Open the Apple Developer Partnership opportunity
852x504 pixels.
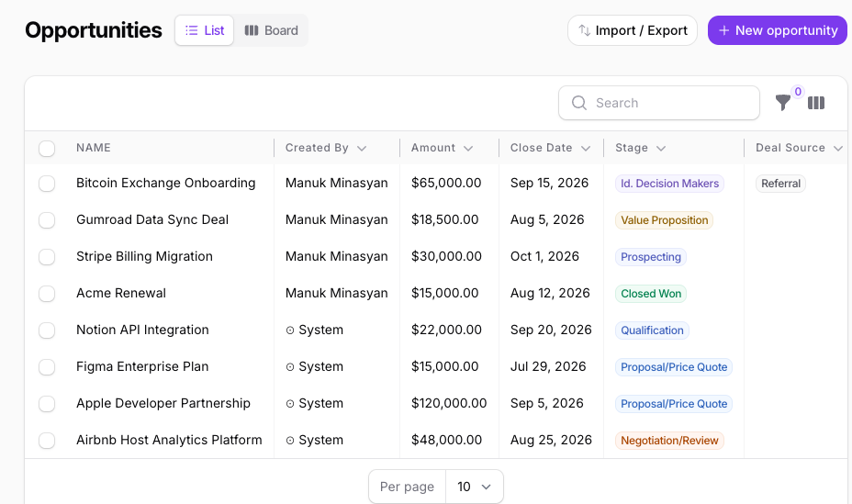click(163, 403)
